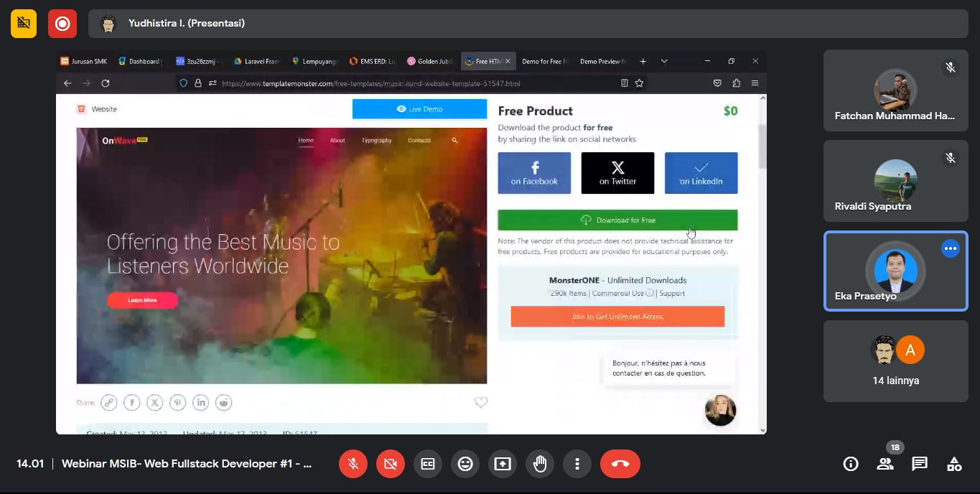Open a new browser tab with plus
980x494 pixels.
(643, 62)
